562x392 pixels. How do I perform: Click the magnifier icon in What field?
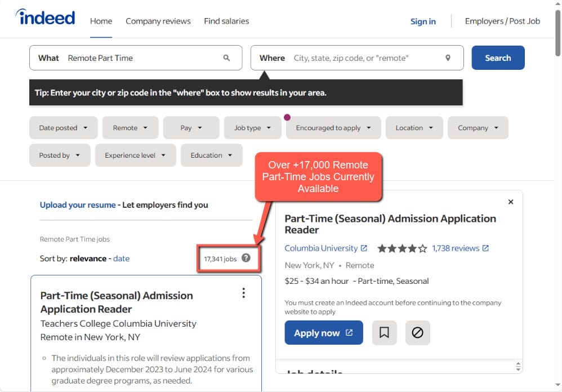tap(226, 58)
